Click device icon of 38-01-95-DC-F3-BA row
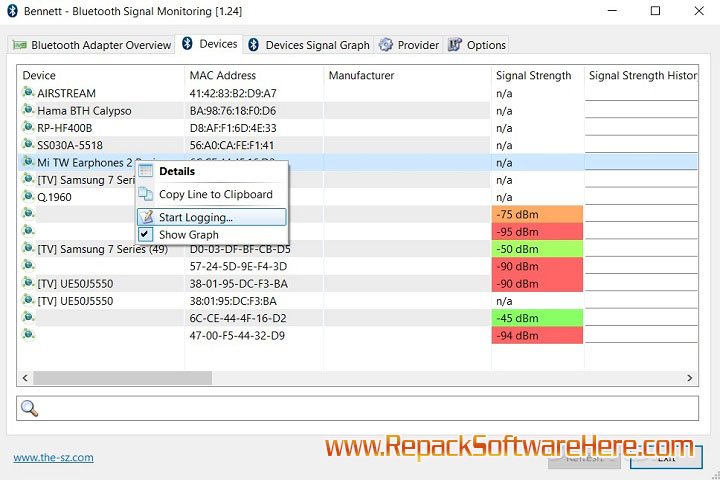Image resolution: width=720 pixels, height=480 pixels. point(28,282)
